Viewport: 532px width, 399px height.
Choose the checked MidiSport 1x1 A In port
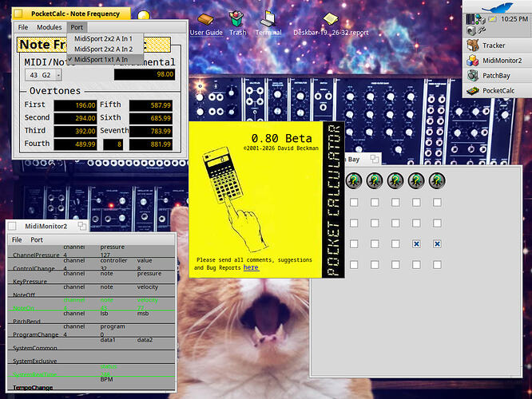[105, 60]
